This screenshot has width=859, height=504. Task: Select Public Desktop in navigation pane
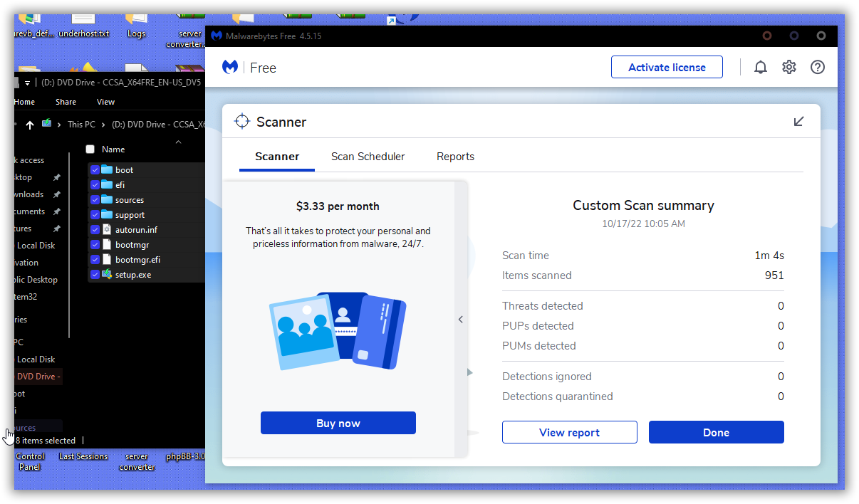(x=36, y=280)
